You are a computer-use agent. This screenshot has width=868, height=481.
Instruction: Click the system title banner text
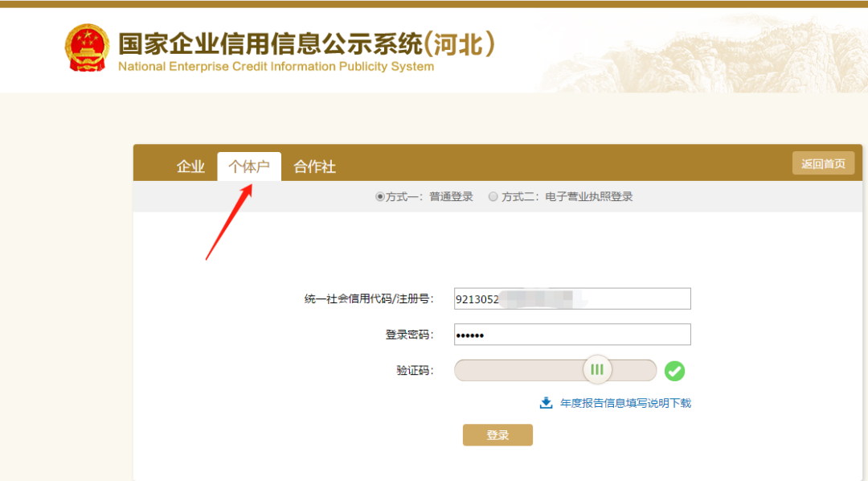pyautogui.click(x=305, y=44)
